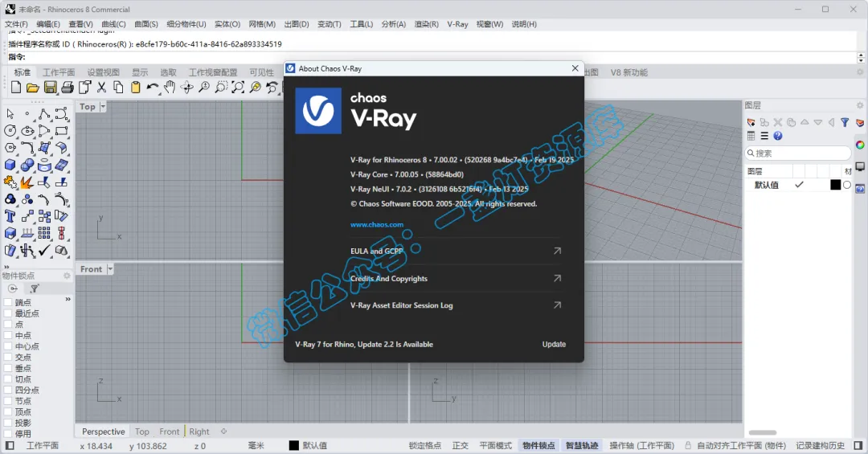This screenshot has height=454, width=868.
Task: Open the Front viewport title dropdown arrow
Action: pyautogui.click(x=110, y=269)
